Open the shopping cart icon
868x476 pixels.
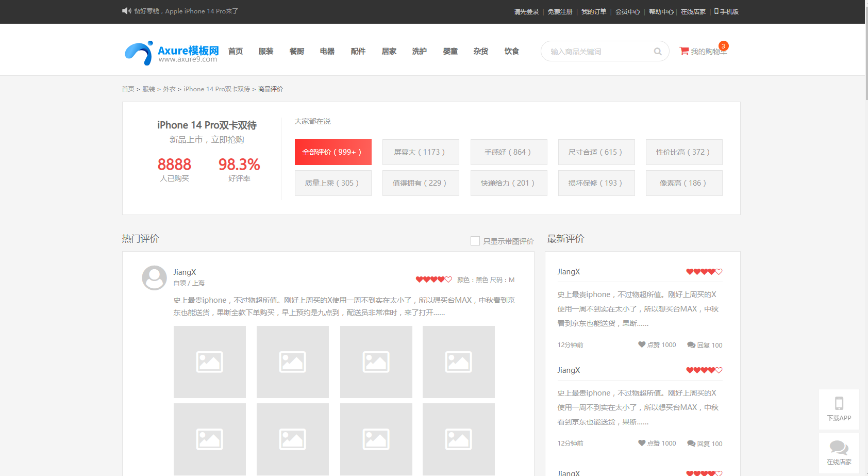point(684,51)
